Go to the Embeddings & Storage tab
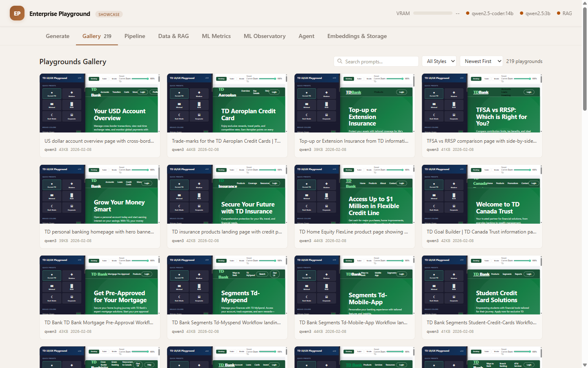 coord(357,36)
